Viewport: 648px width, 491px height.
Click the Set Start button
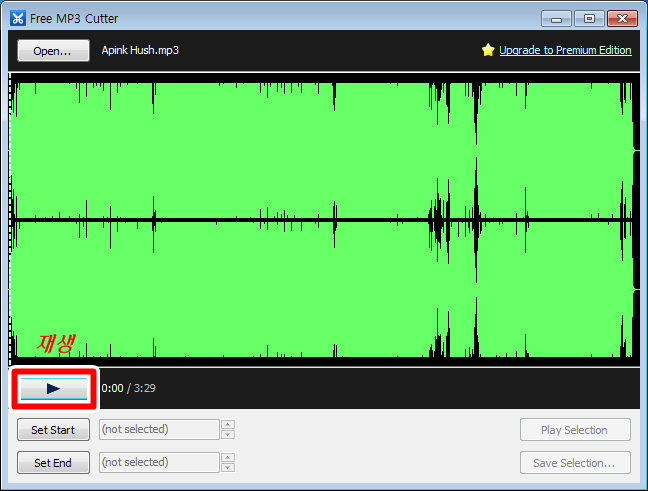(53, 430)
